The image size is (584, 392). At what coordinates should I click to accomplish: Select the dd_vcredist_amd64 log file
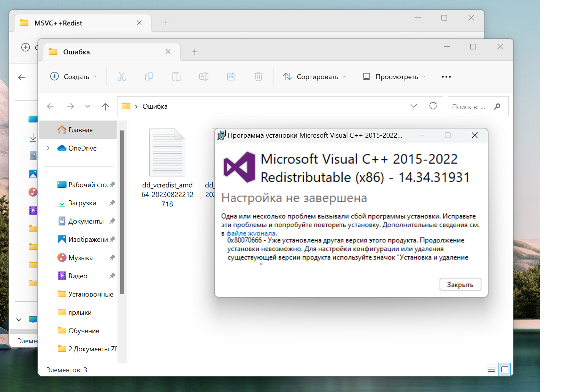click(167, 167)
